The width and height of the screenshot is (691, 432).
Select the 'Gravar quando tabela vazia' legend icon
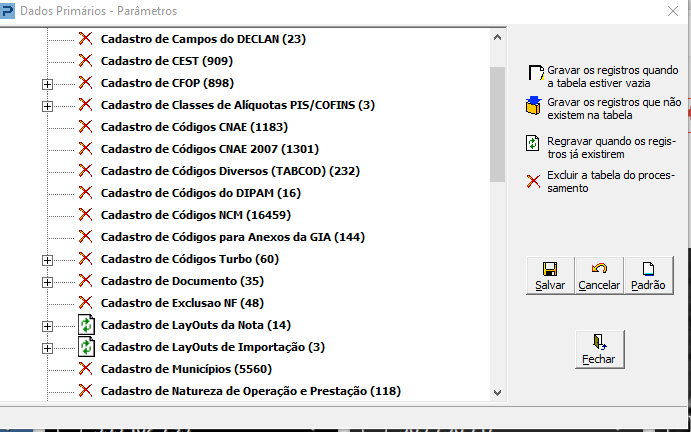coord(536,73)
